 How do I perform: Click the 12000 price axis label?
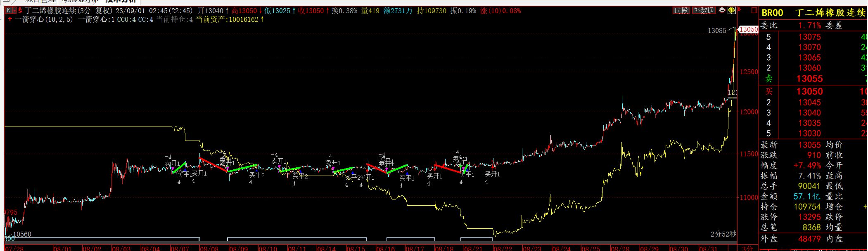pos(749,112)
